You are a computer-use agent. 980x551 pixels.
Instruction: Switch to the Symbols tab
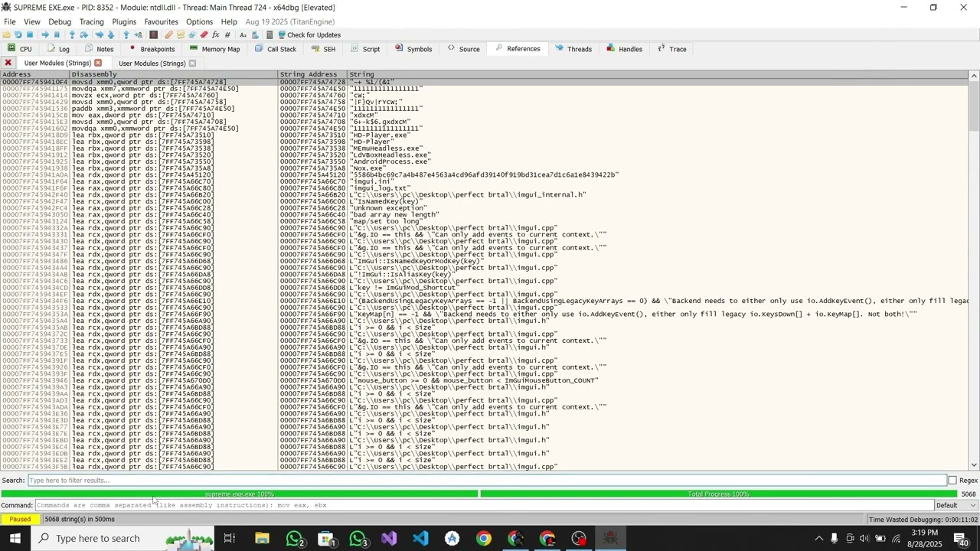coord(413,49)
